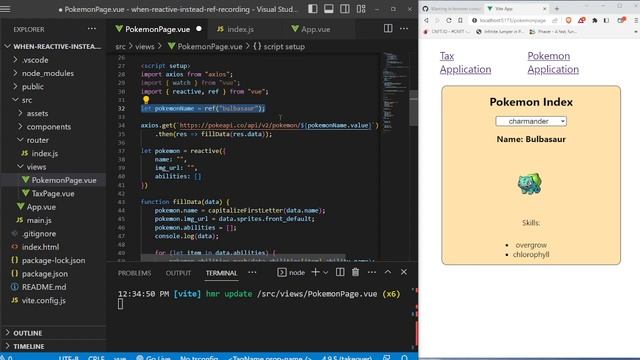Open the launch profile dropdown arrow

(326, 272)
